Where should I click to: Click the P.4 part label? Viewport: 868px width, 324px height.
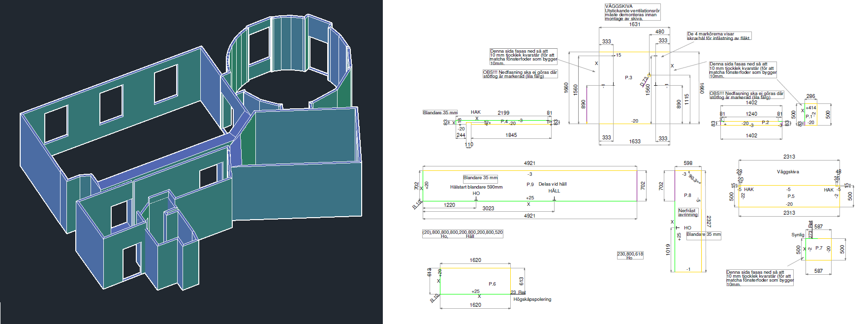[x=504, y=122]
